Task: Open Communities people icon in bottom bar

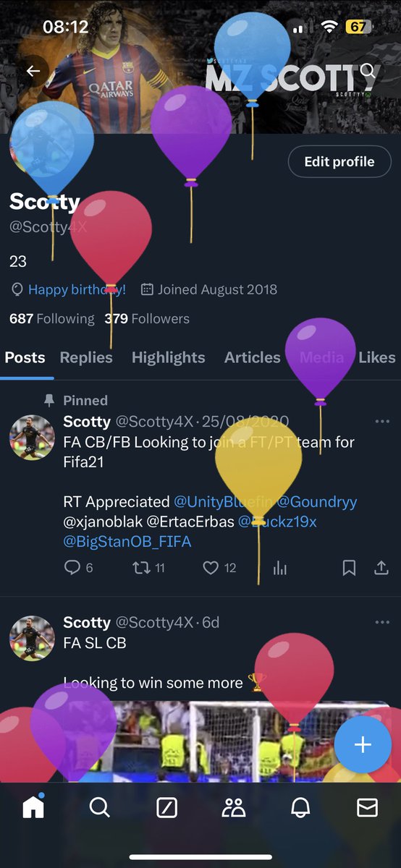Action: pos(234,807)
